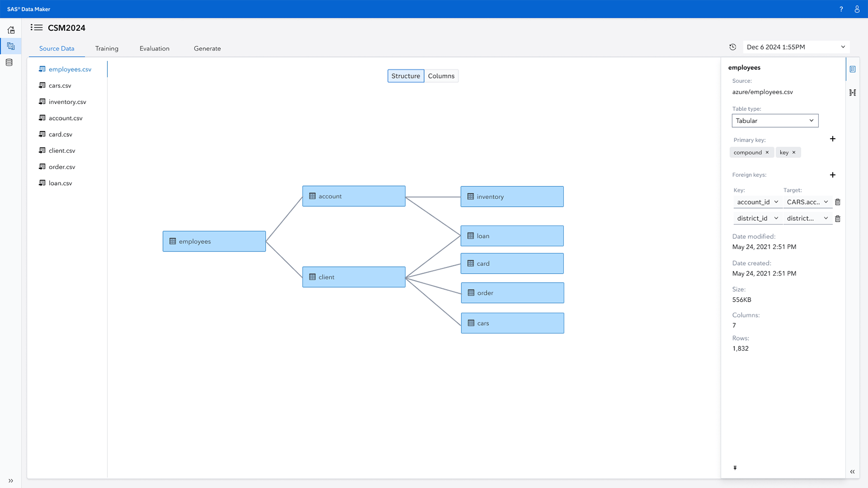Viewport: 868px width, 488px height.
Task: Select the data sources database icon in left sidebar
Action: [10, 62]
